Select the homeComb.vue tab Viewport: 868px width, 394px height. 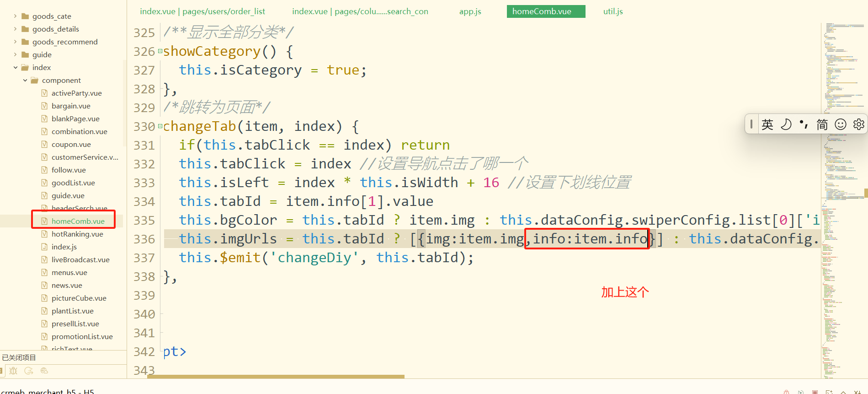(x=546, y=11)
